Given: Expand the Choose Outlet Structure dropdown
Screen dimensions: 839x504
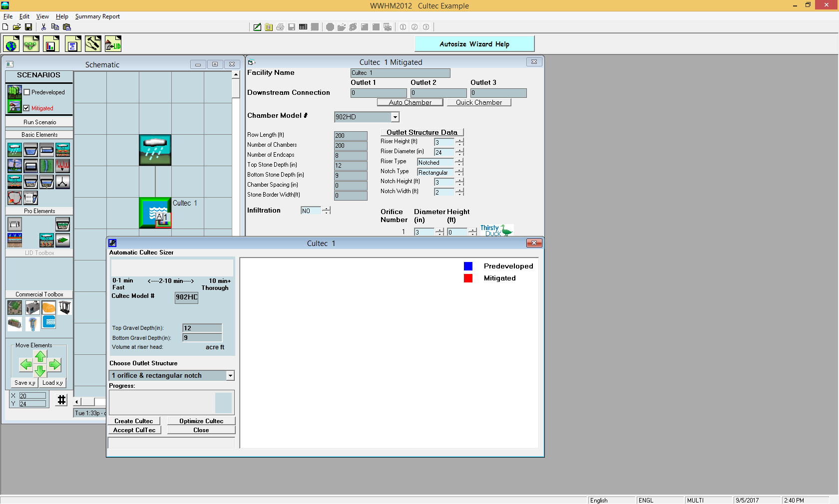Looking at the screenshot, I should pos(230,376).
